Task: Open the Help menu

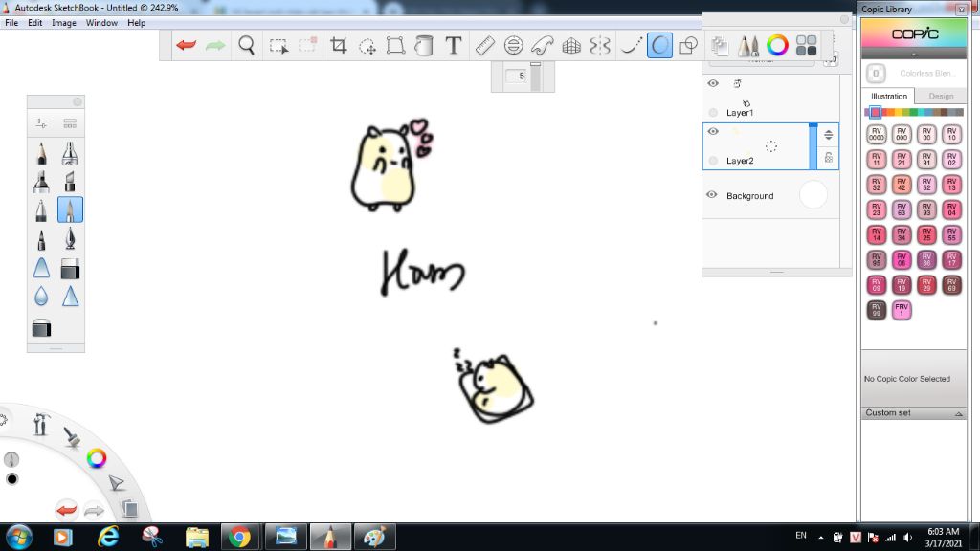Action: 136,23
